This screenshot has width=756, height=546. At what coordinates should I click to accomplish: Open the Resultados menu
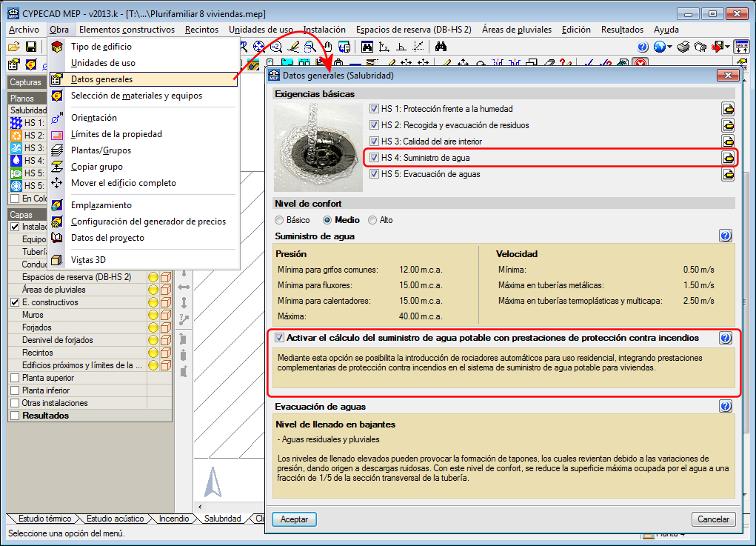click(x=622, y=30)
